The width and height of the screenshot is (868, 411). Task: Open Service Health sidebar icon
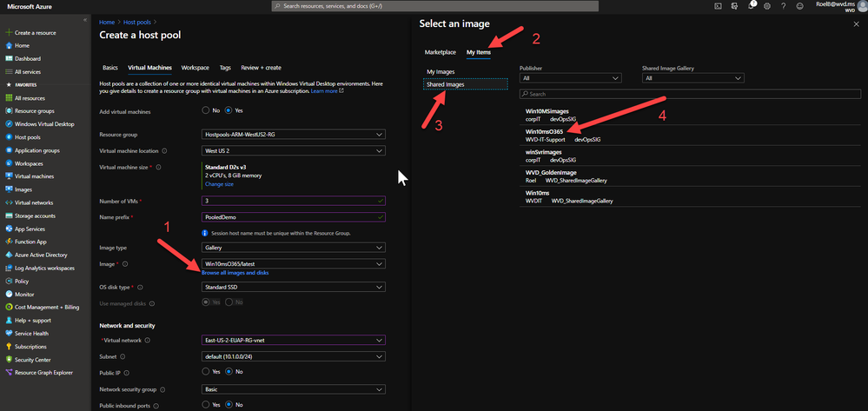point(9,334)
